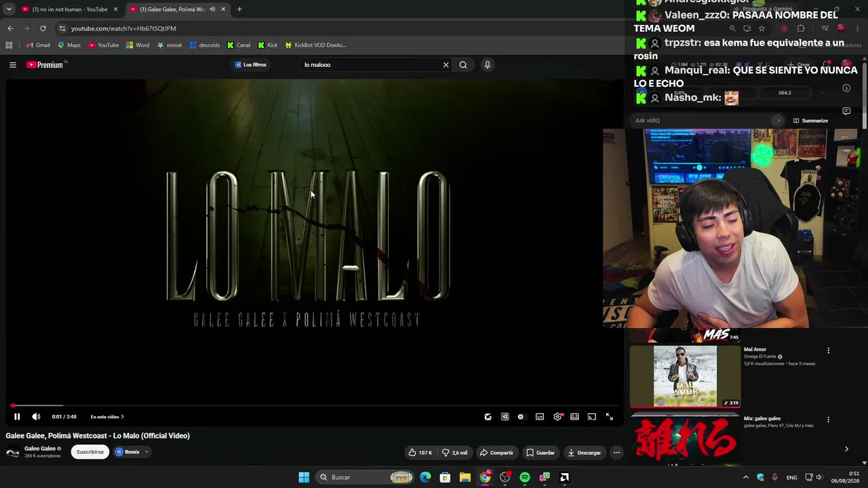Open Galee Galee channel avatar
868x488 pixels.
click(x=13, y=453)
